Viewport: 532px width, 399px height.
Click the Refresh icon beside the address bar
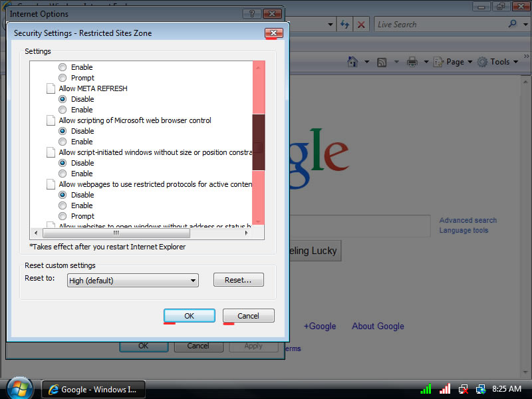pos(344,25)
